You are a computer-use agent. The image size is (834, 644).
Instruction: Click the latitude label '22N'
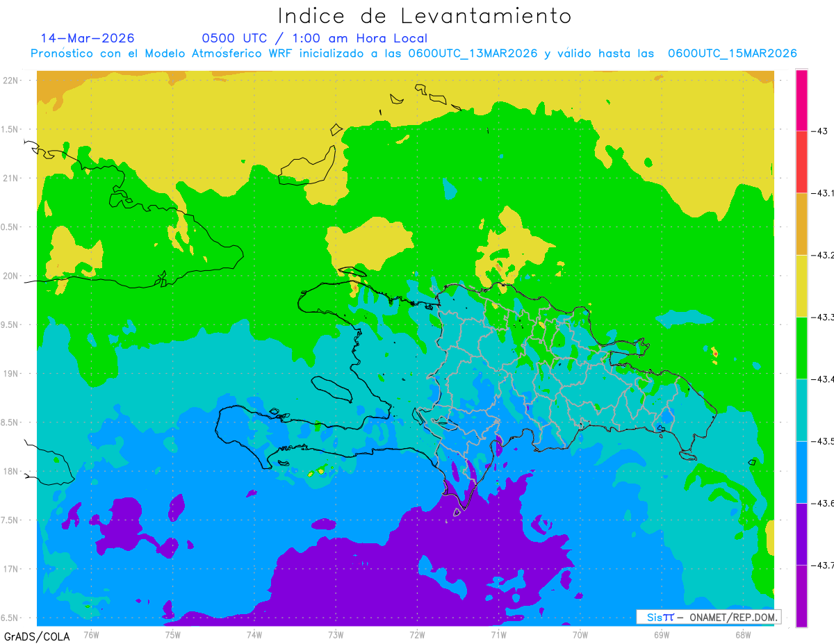(x=12, y=80)
